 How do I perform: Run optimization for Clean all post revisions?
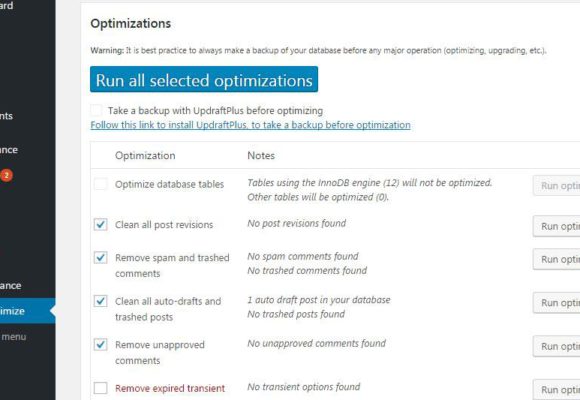(557, 226)
